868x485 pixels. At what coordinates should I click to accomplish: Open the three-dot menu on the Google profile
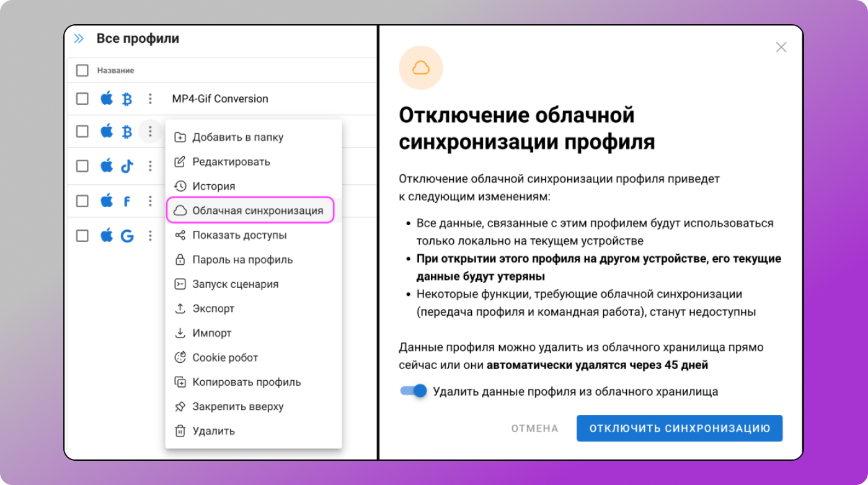pyautogui.click(x=150, y=236)
